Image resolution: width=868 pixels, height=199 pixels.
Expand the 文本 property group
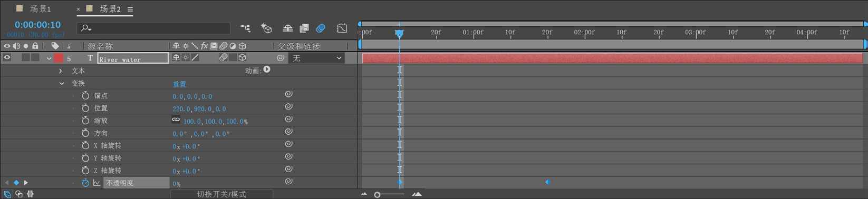[x=61, y=71]
